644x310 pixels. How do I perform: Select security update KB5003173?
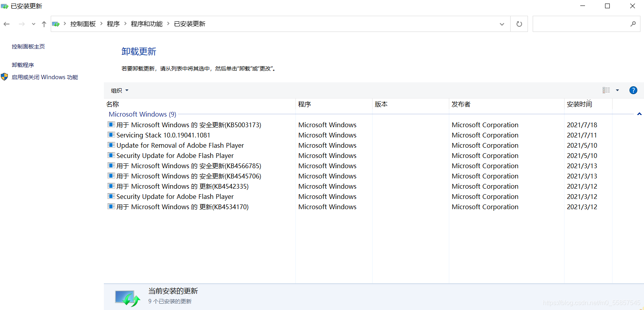point(189,125)
